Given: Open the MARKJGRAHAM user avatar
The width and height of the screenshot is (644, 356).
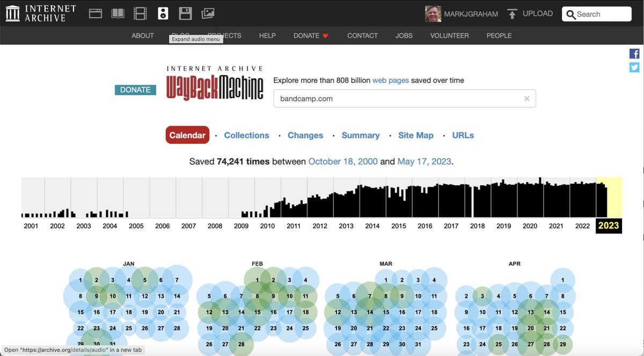Looking at the screenshot, I should (433, 14).
